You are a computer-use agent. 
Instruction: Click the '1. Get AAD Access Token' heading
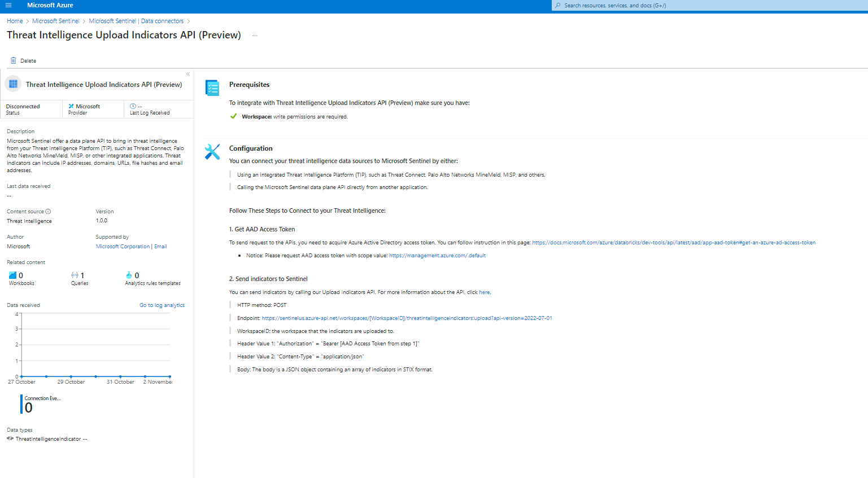(x=262, y=229)
